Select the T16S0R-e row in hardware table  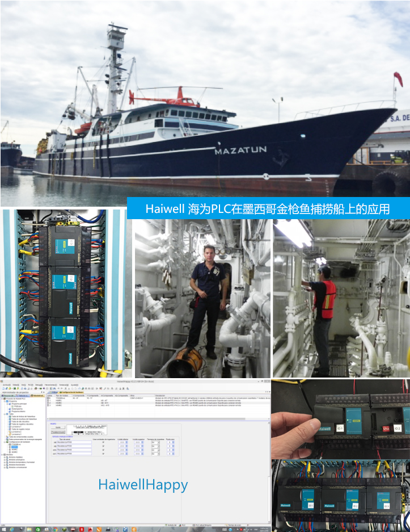(x=159, y=398)
